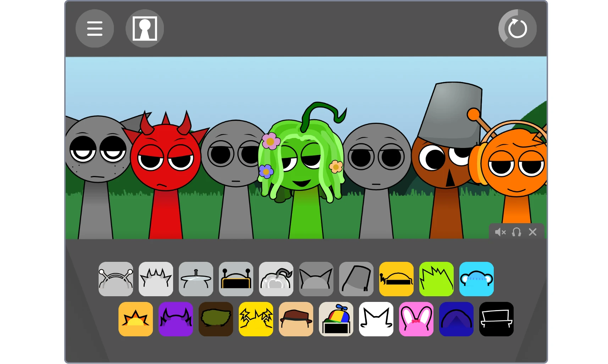Select the purple devil horns icon

coord(176,319)
